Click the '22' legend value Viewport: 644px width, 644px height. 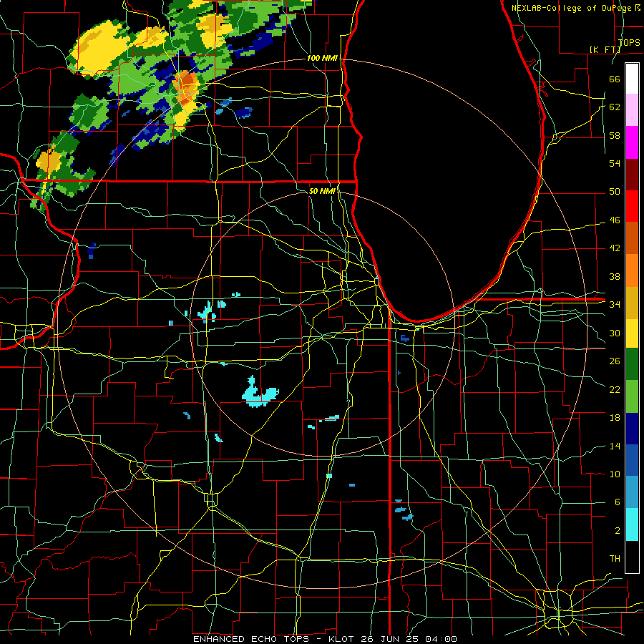(x=615, y=389)
